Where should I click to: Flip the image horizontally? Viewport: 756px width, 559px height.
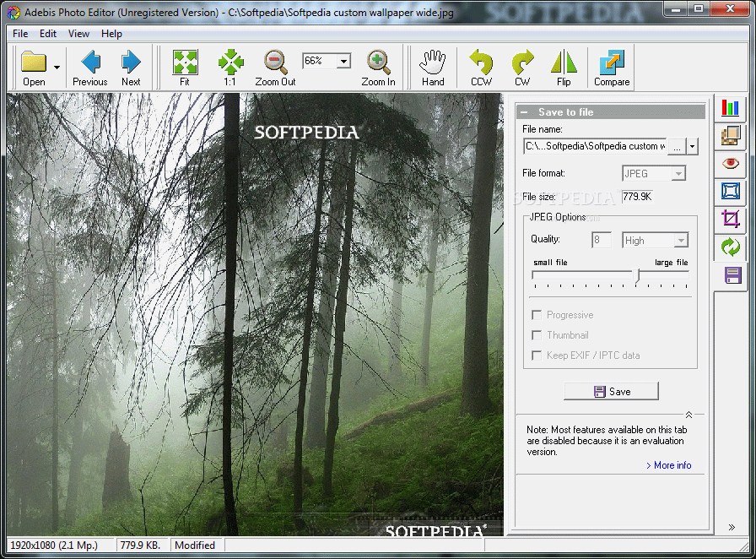point(564,68)
